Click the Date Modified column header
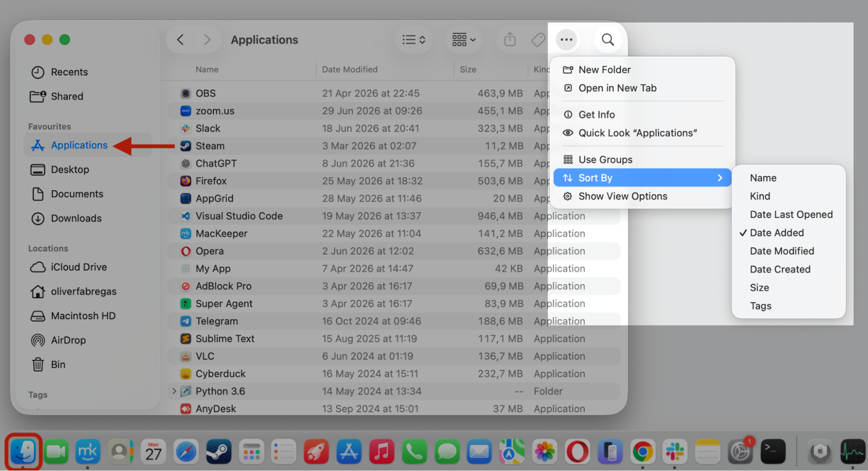868x471 pixels. 350,70
